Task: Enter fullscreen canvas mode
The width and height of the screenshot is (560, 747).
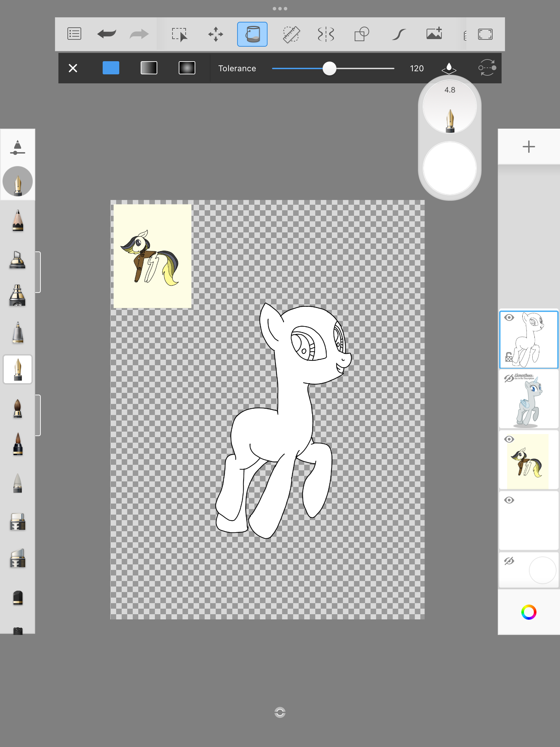Action: click(x=485, y=34)
